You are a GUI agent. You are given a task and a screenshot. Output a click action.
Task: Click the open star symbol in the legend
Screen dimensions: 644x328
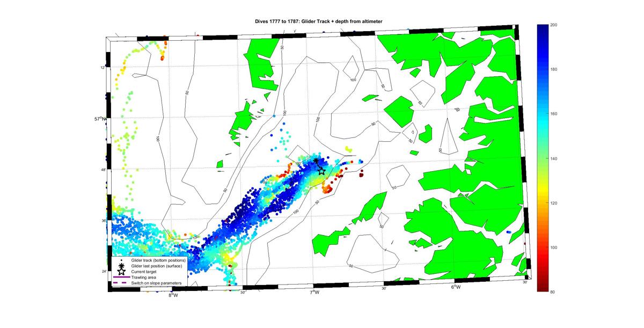[x=121, y=272]
